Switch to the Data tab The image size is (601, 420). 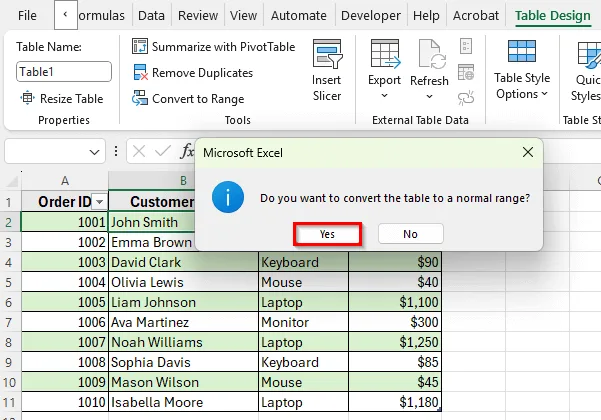(x=151, y=15)
